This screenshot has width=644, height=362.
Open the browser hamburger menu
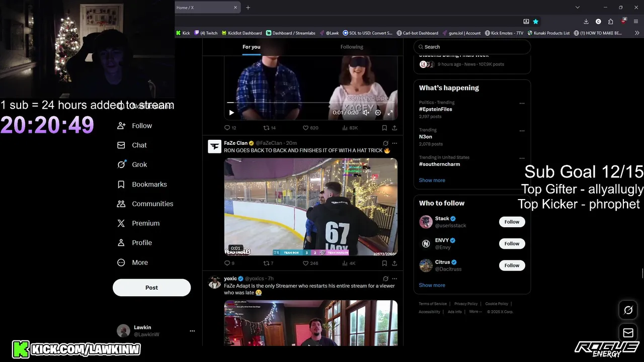click(x=636, y=22)
